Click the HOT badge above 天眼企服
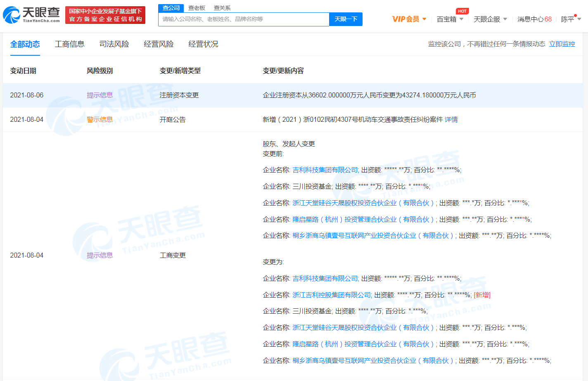Image resolution: width=588 pixels, height=381 pixels. pyautogui.click(x=462, y=11)
